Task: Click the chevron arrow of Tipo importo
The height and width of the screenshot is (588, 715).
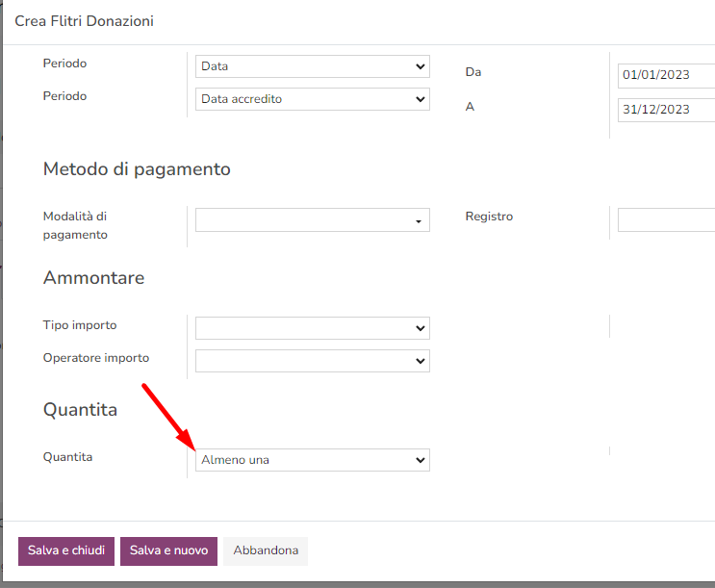Action: click(x=421, y=328)
